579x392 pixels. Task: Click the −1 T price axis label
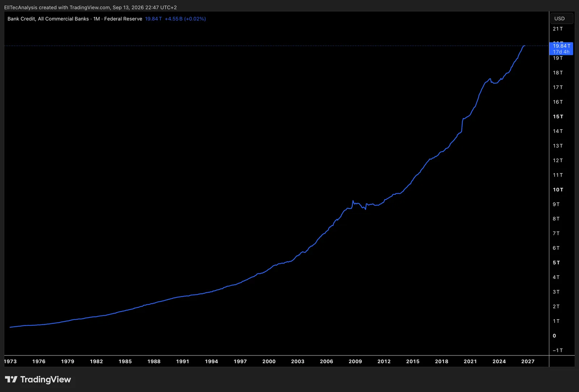click(x=558, y=350)
